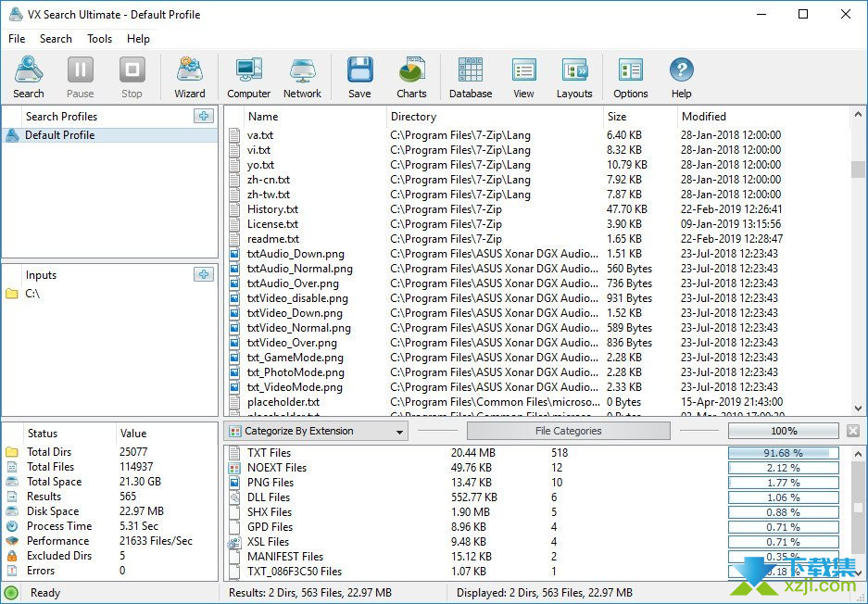Open the Help menu

[138, 39]
